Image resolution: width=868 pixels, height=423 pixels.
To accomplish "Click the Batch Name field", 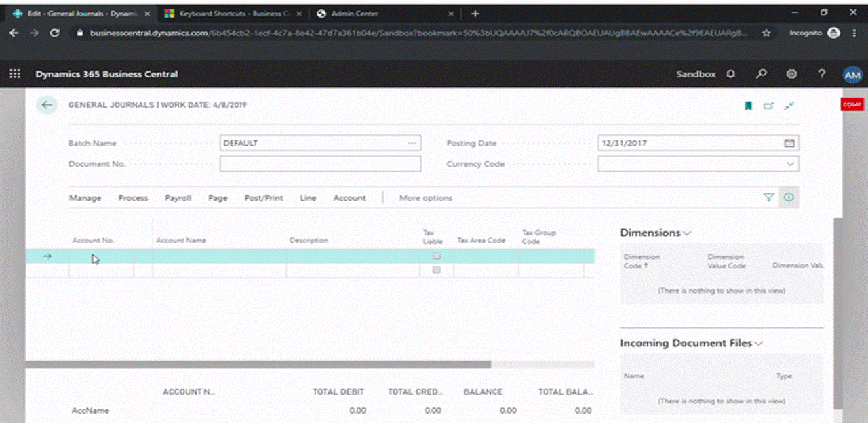I will [x=320, y=143].
